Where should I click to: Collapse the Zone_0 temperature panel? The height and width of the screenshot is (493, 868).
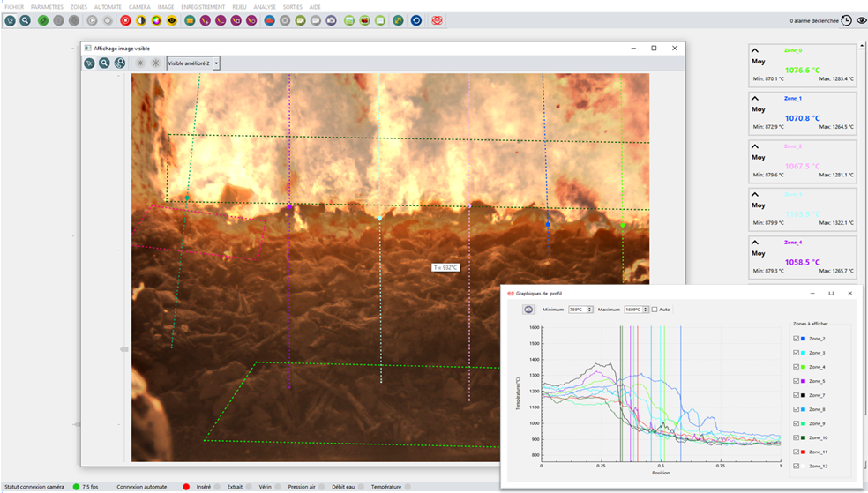click(755, 51)
